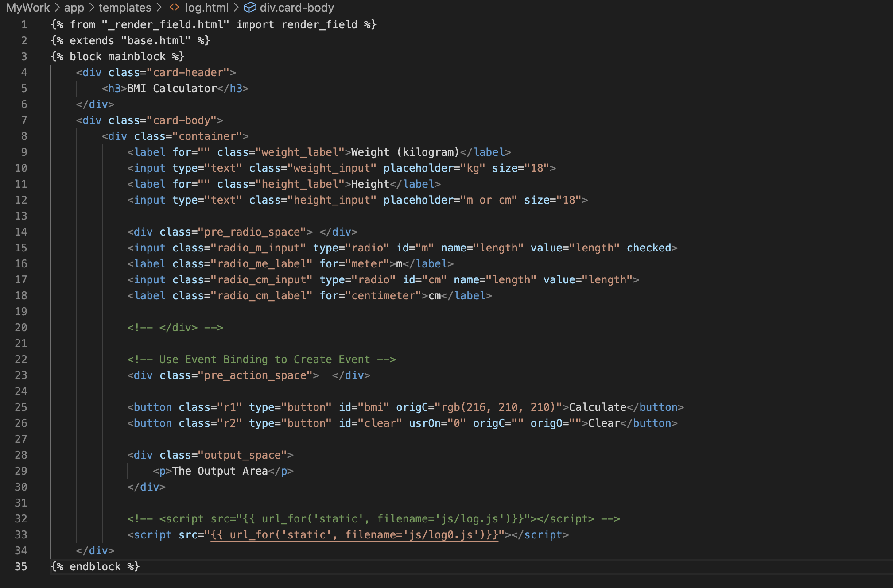The width and height of the screenshot is (893, 588).
Task: Click line number 25 in gutter
Action: point(21,407)
